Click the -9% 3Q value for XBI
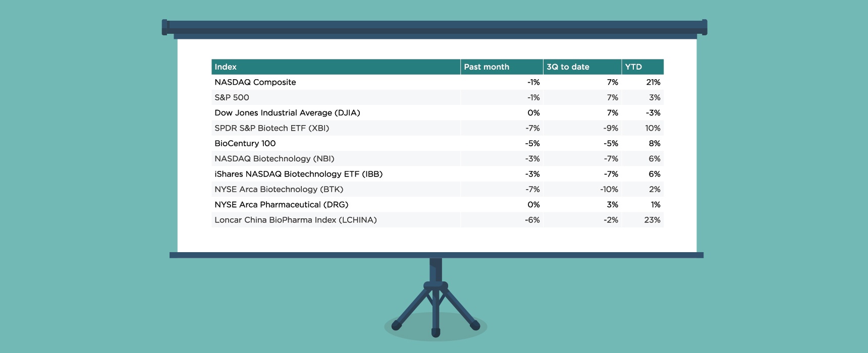 (611, 128)
